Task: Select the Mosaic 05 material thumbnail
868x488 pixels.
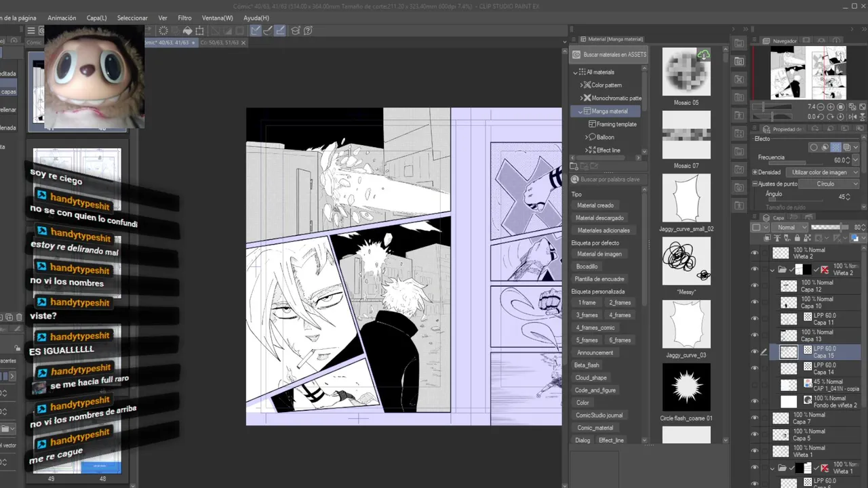Action: (686, 72)
